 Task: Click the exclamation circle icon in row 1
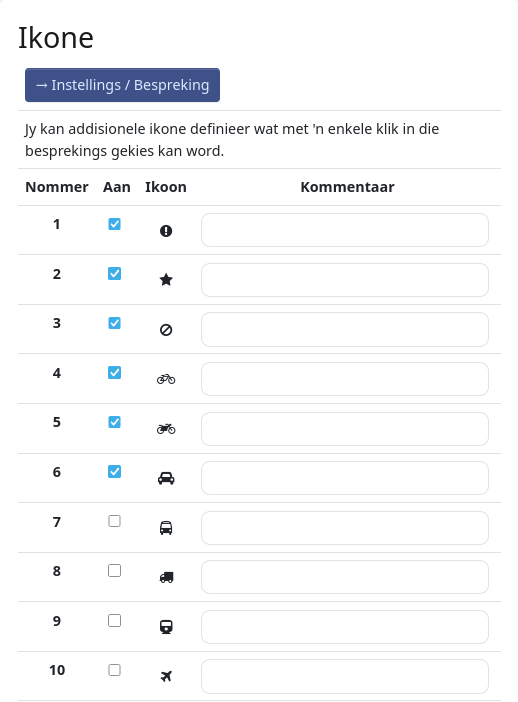point(166,231)
